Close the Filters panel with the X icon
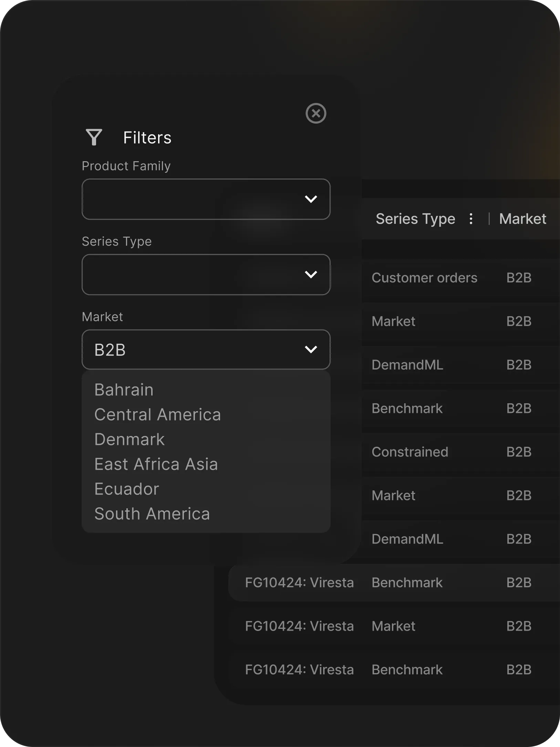The image size is (560, 747). click(x=316, y=113)
